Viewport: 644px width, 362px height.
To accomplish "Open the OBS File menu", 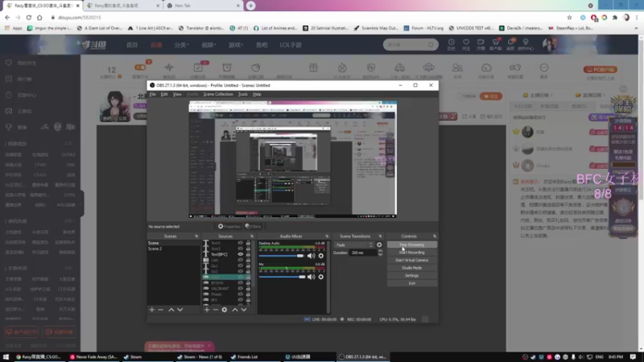I will [x=152, y=94].
